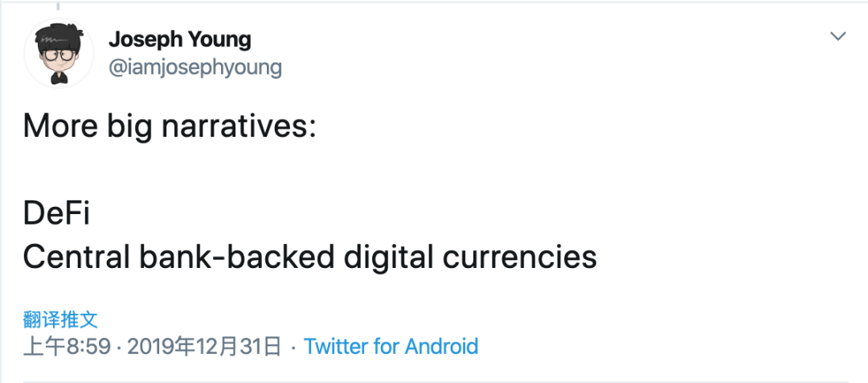Click the word "currencies" in the tweet

pyautogui.click(x=522, y=257)
